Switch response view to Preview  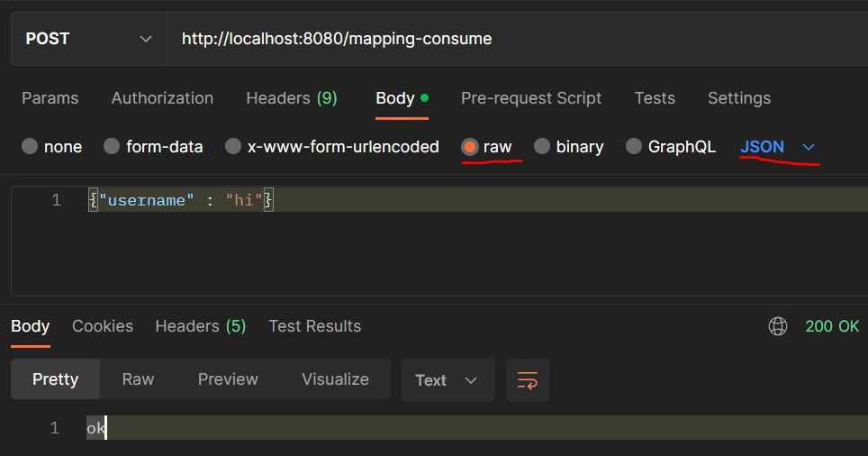(228, 379)
